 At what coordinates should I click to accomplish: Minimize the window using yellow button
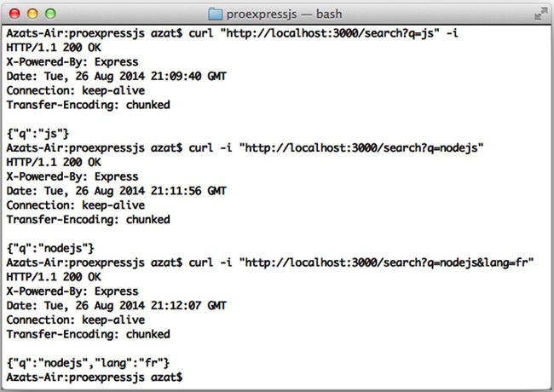coord(32,14)
